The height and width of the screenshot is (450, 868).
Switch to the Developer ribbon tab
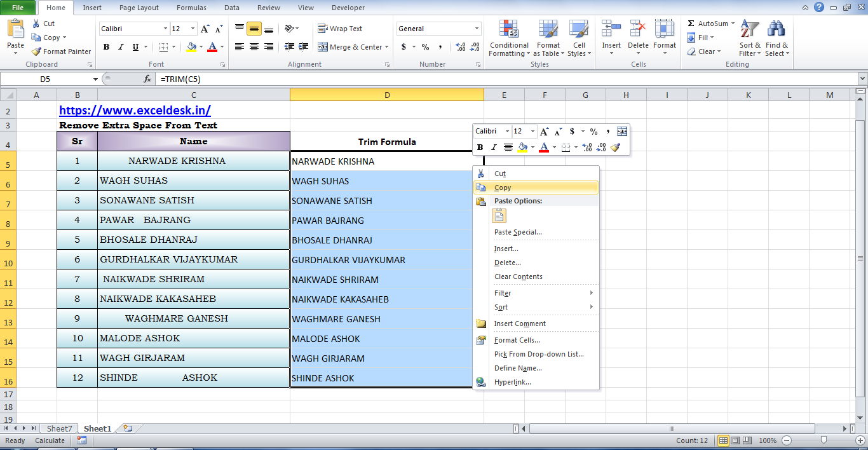[348, 8]
